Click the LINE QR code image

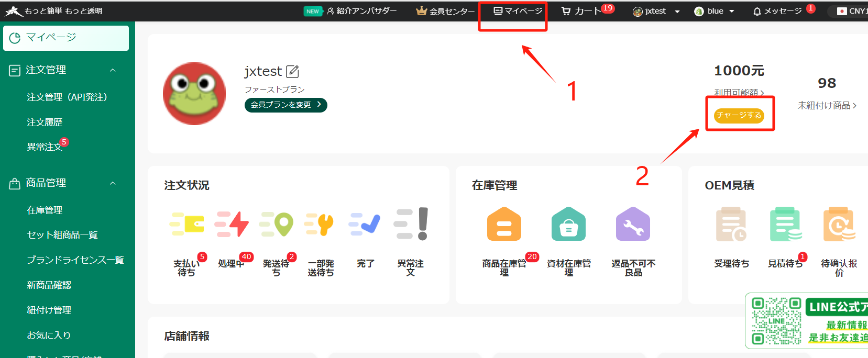click(x=776, y=321)
